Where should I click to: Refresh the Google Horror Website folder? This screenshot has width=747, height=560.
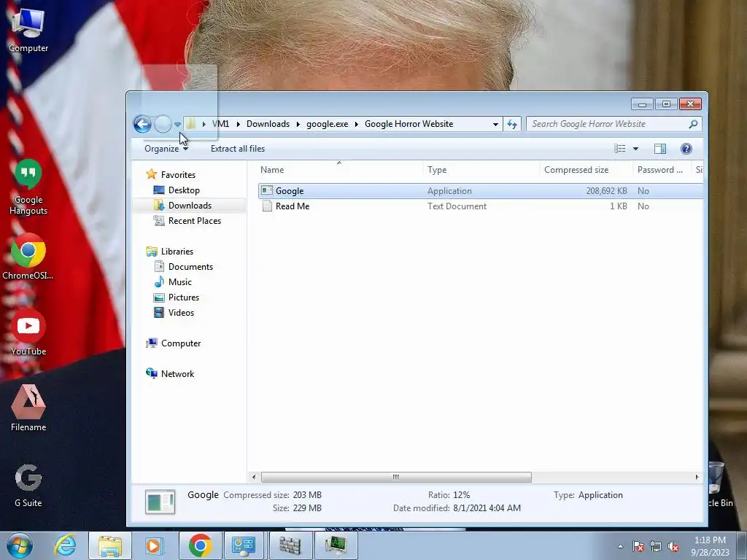point(512,124)
